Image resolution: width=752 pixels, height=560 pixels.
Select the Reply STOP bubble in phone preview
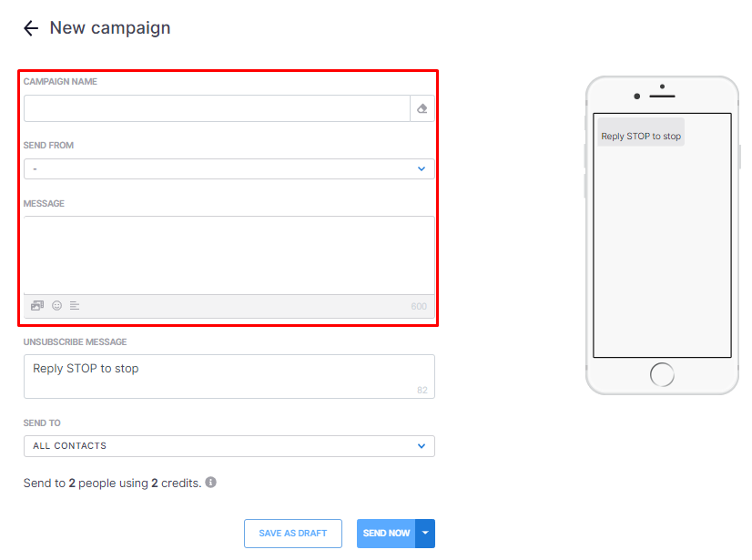pyautogui.click(x=641, y=137)
